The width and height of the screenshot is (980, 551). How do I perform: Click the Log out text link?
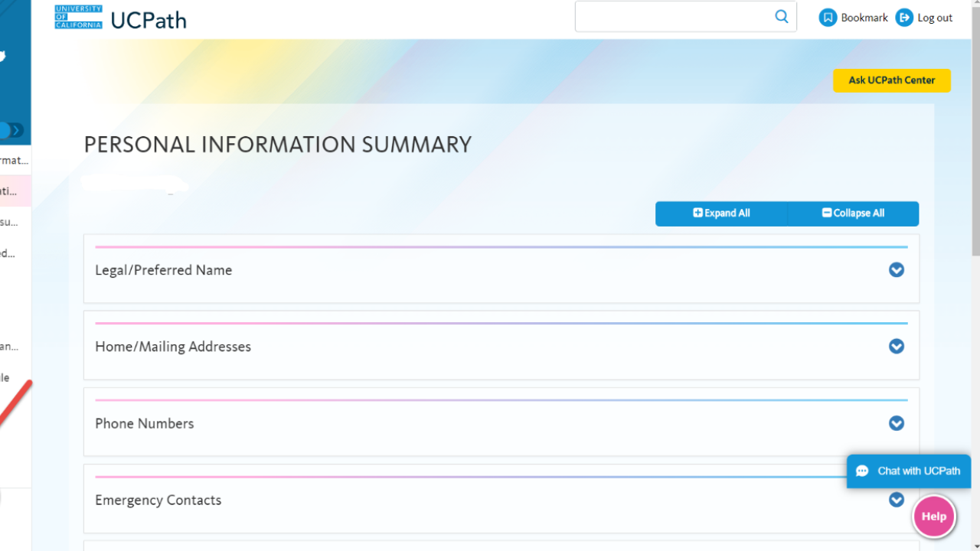pyautogui.click(x=935, y=18)
